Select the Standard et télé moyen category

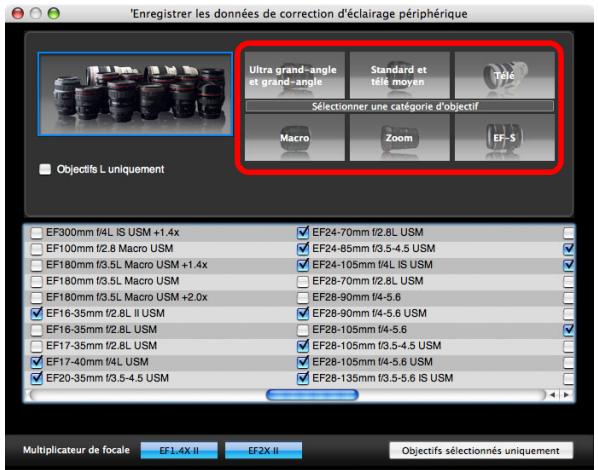point(399,75)
